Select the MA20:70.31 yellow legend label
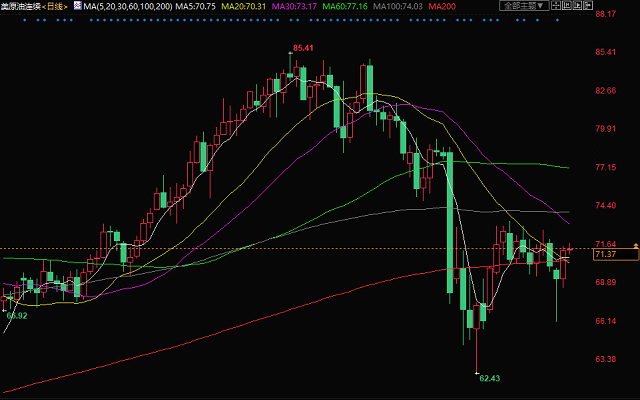640x400 pixels. click(243, 6)
